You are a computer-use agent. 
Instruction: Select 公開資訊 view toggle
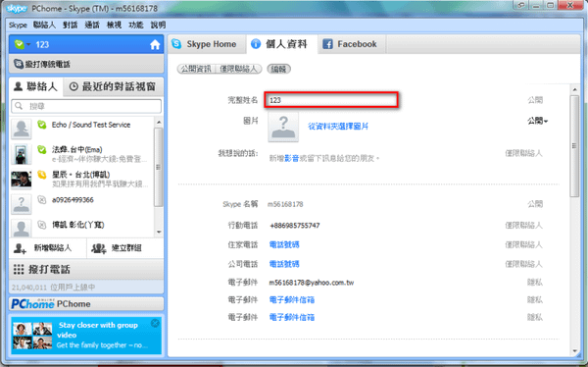[x=196, y=69]
